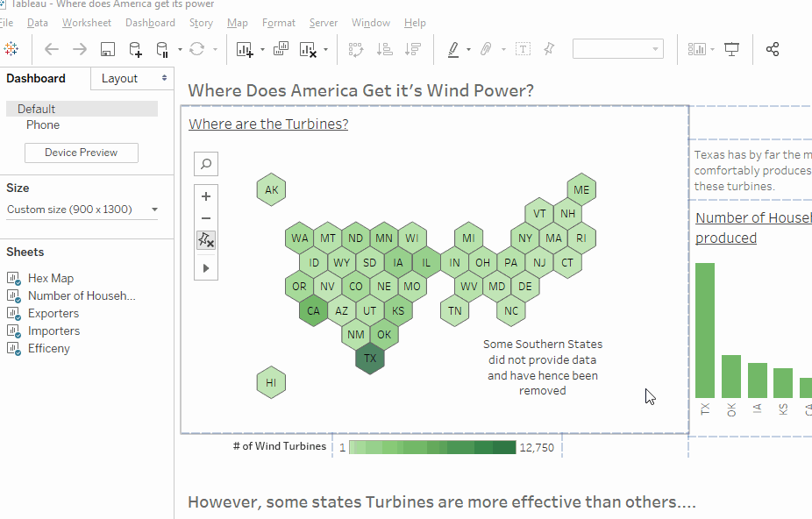Toggle Show Mark Labels
Image resolution: width=812 pixels, height=519 pixels.
[x=523, y=49]
